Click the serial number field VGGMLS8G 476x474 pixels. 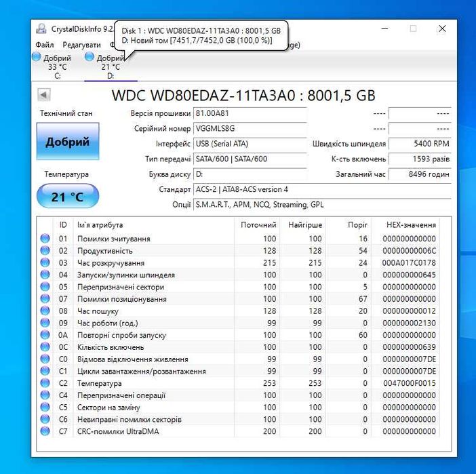coord(250,129)
